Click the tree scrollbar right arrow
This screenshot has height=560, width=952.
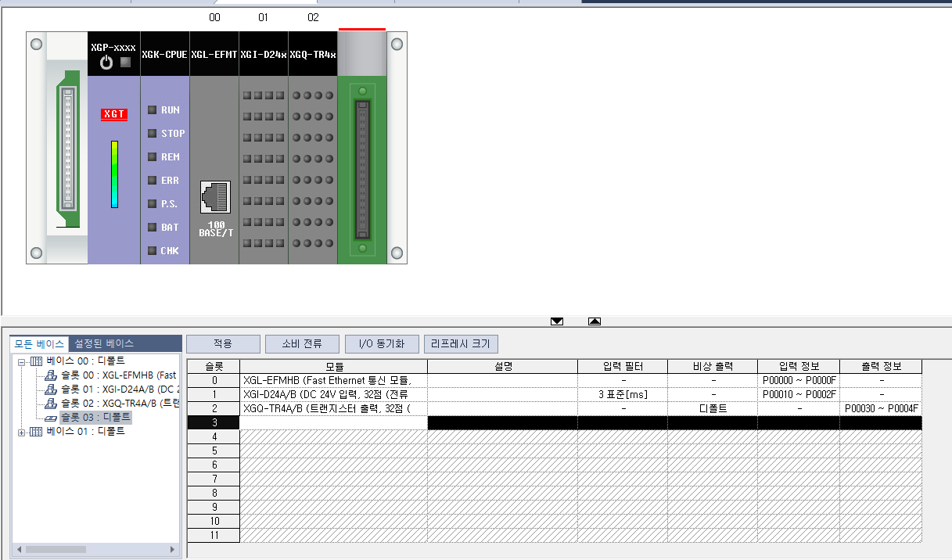point(174,550)
